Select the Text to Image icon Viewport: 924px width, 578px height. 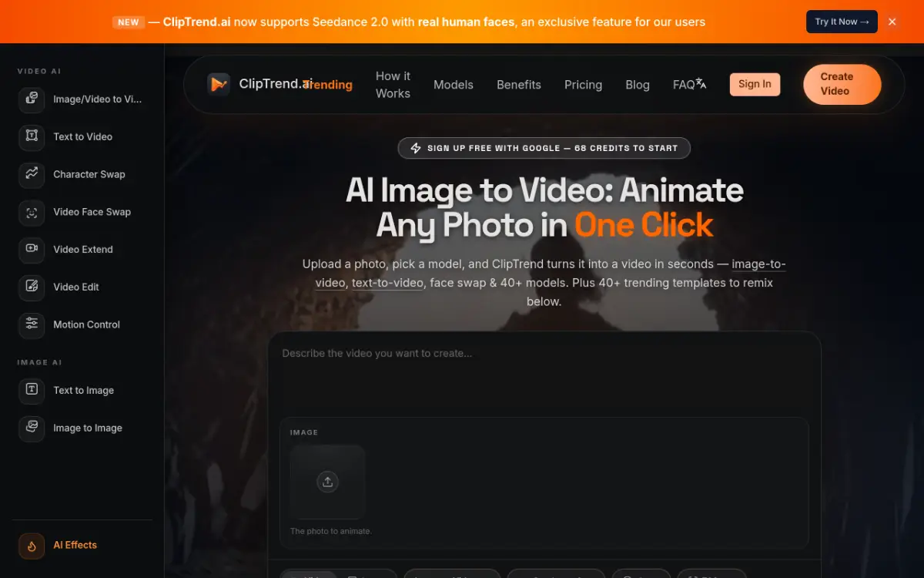32,390
